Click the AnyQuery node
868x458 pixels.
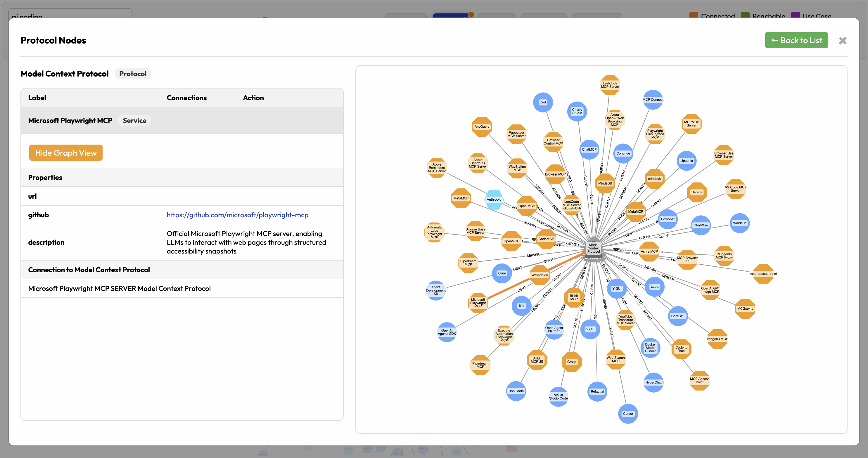point(482,127)
